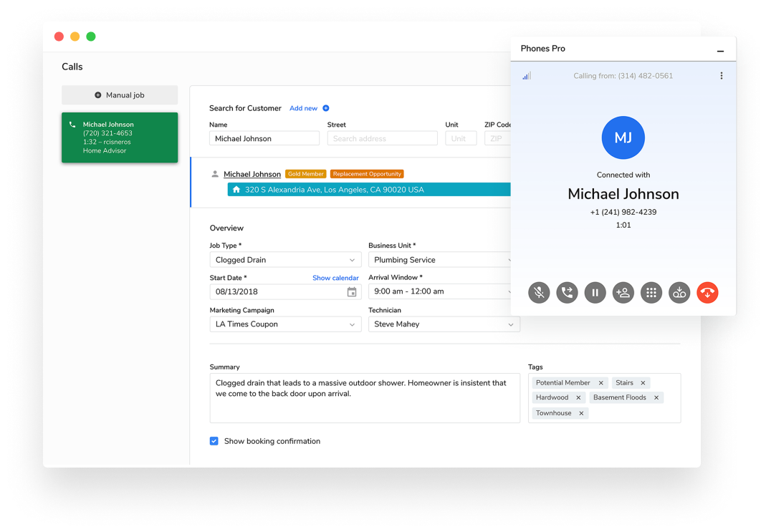Screen dimensions: 766x532
Task: Click the Search for Customer heading
Action: pos(245,108)
